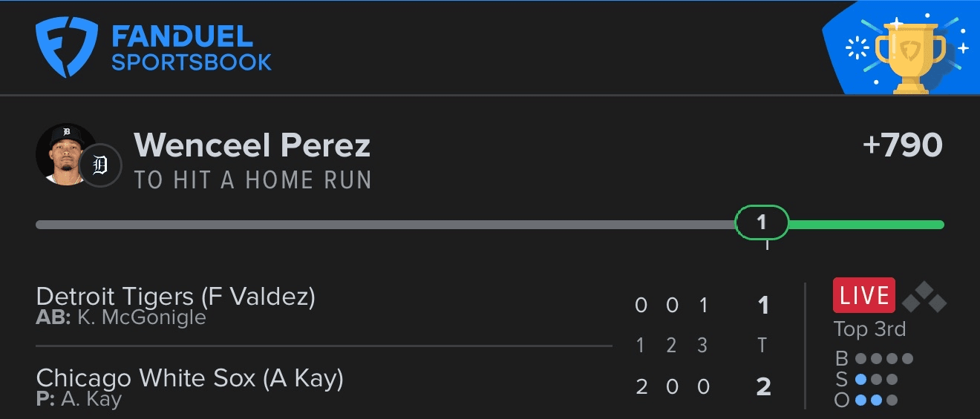The image size is (980, 419).
Task: Click the progress marker showing 1
Action: pyautogui.click(x=762, y=222)
